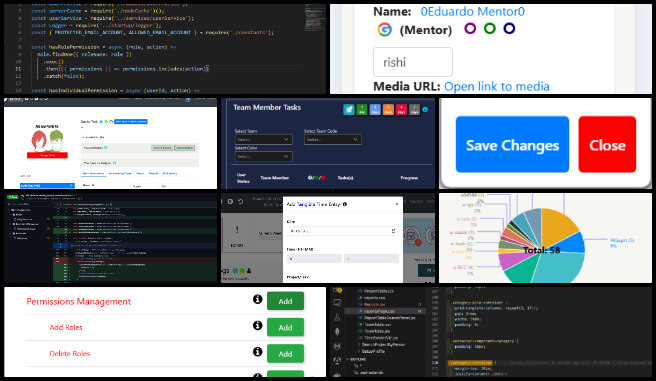Open the 0Eduardo Mentor0 profile name link
Screen dimensions: 656x381
[x=472, y=12]
